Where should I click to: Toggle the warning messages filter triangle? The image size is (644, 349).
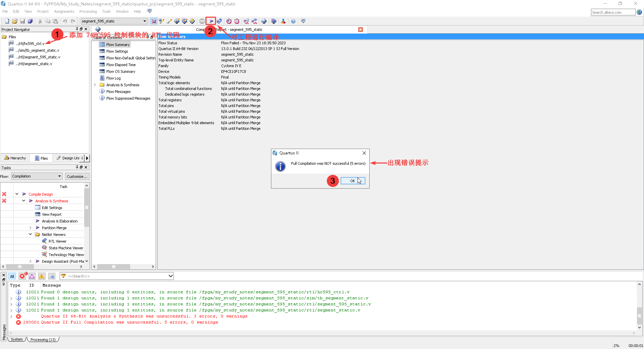42,276
